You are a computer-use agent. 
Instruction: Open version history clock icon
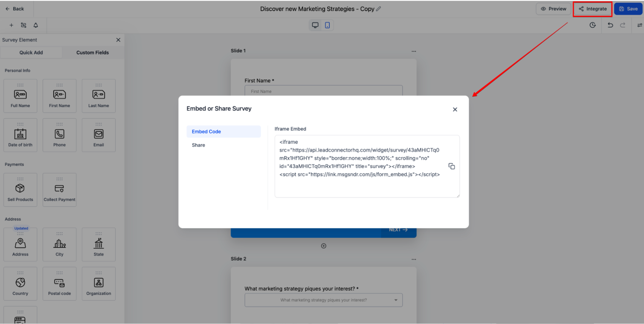point(592,25)
